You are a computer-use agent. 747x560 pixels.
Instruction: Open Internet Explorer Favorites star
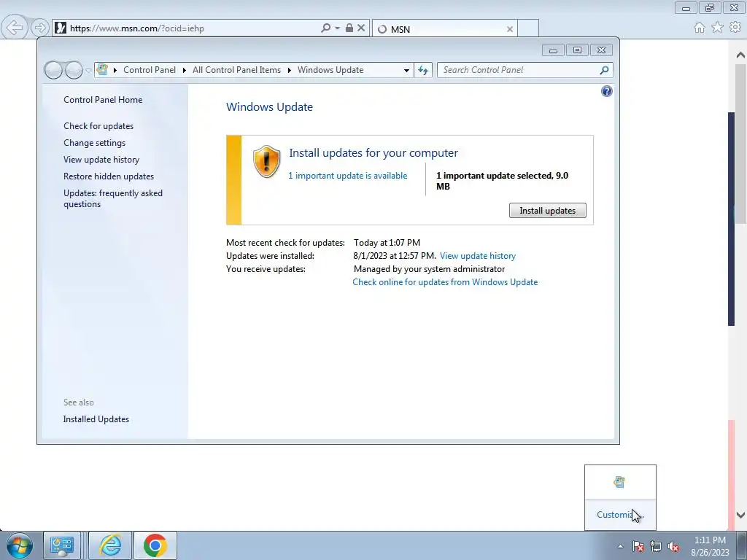point(718,28)
